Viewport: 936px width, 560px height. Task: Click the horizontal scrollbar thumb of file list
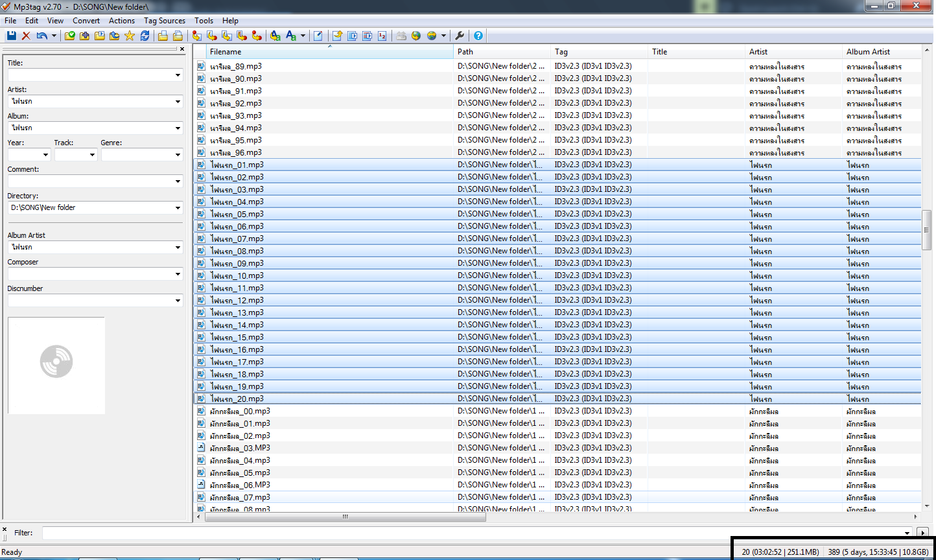click(x=345, y=517)
